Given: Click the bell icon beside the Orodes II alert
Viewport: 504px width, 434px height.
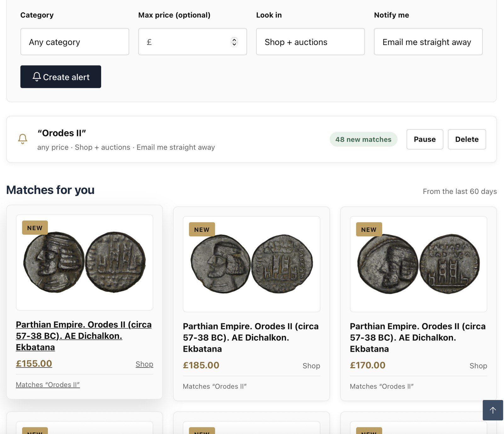Looking at the screenshot, I should (23, 139).
